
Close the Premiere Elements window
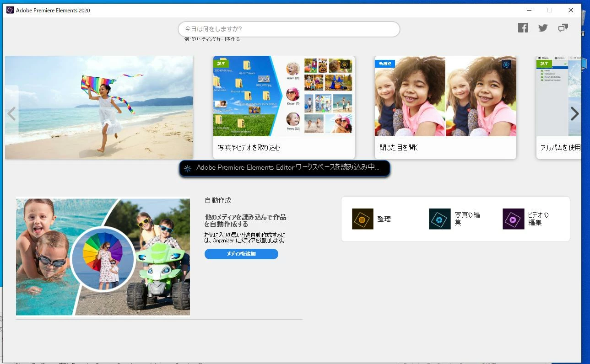[x=571, y=10]
